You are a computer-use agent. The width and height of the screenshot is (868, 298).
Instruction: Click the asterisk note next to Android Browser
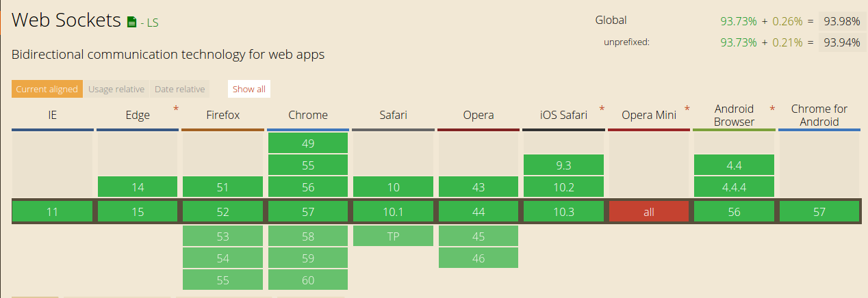coord(772,109)
